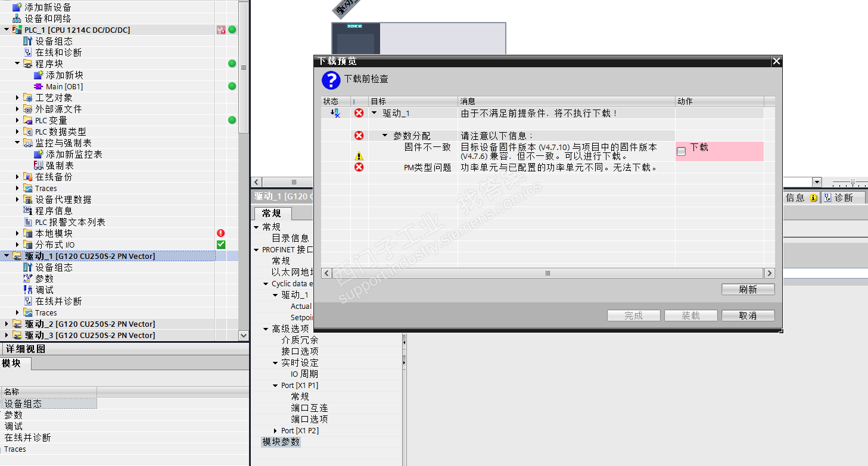Select the PLC_1 CPU device icon
The image size is (868, 466).
coord(17,30)
